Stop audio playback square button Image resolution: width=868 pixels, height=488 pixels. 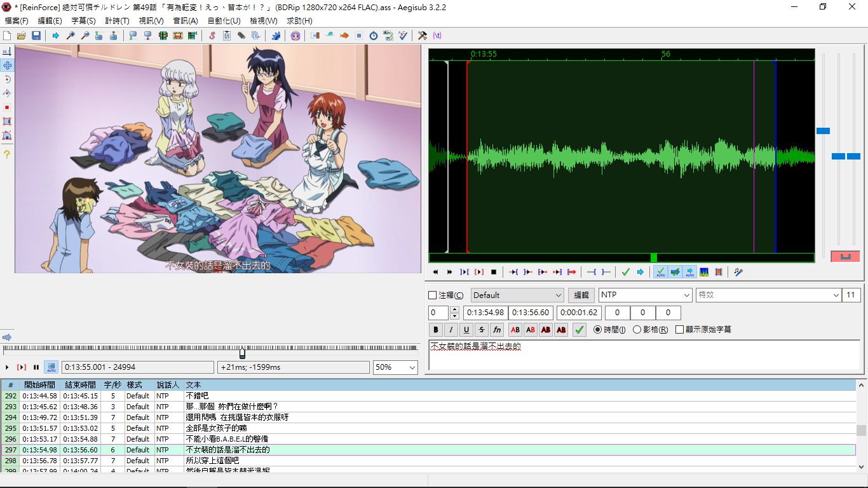[494, 272]
